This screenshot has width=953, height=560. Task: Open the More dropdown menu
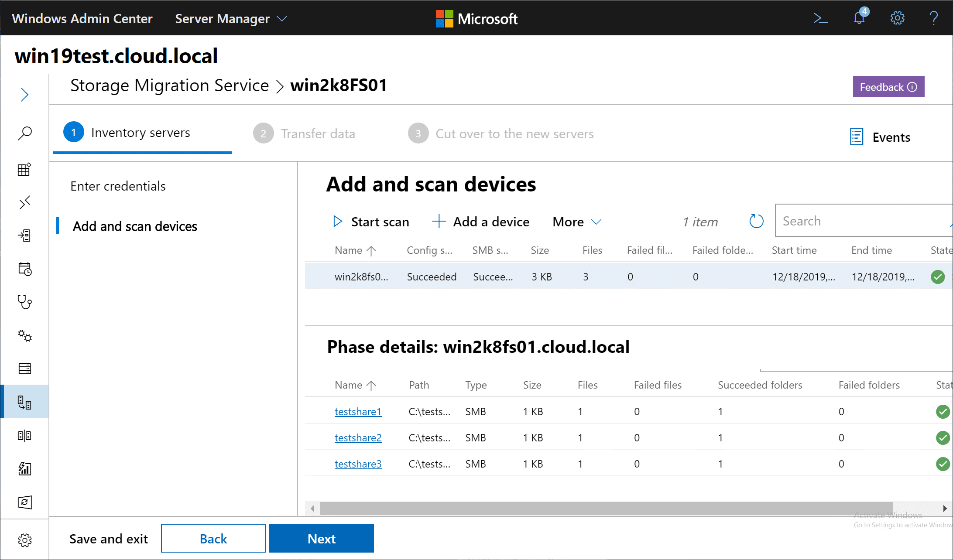pyautogui.click(x=576, y=222)
